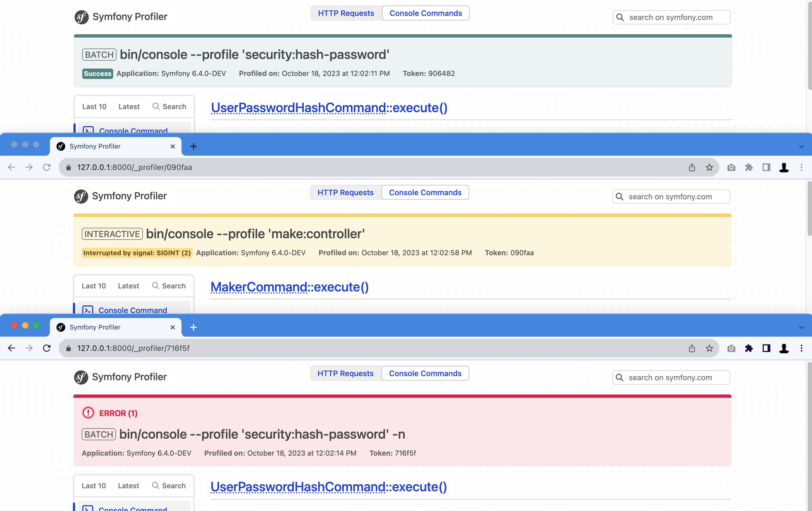The image size is (812, 511).
Task: Open top UserPasswordHashCommand::execute() link
Action: pos(329,107)
